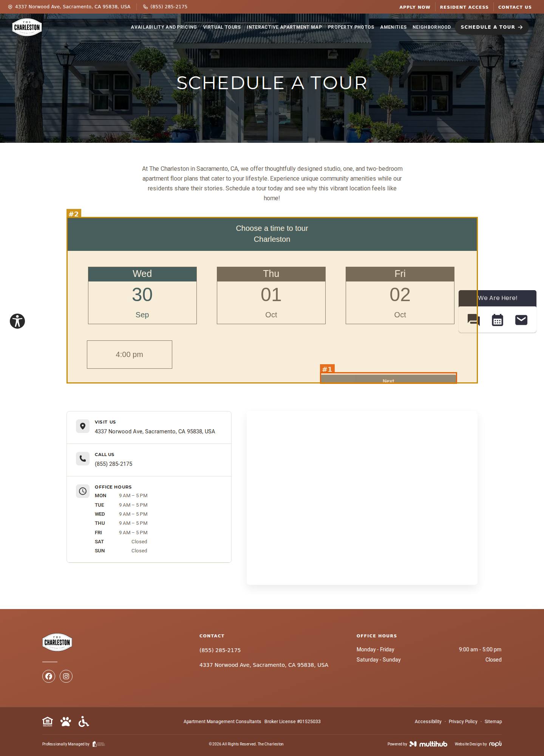Click the footer Contact phone number
Screen dimensions: 544x756
point(220,650)
